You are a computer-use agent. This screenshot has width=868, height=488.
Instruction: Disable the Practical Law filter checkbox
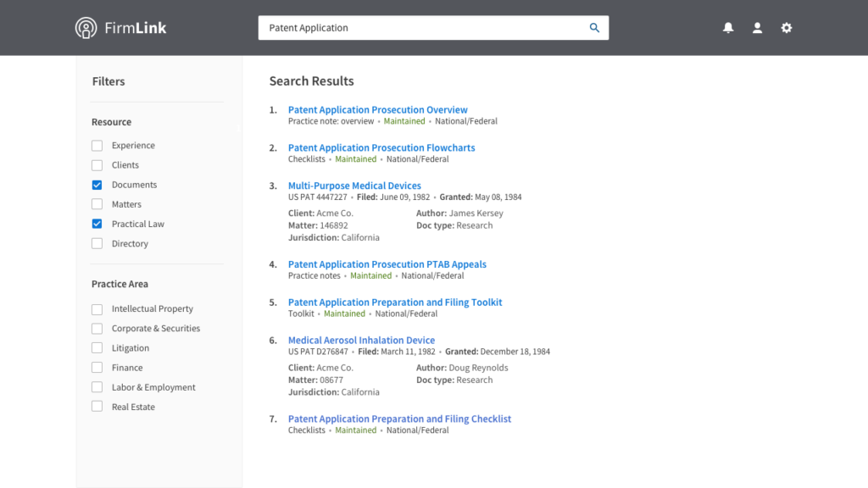click(97, 225)
